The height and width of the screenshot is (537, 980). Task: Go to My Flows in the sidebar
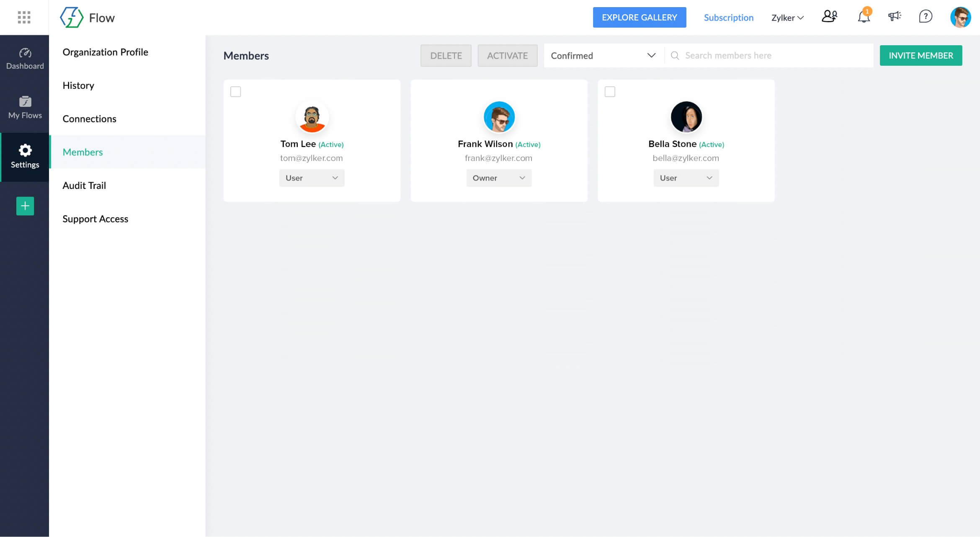tap(25, 108)
